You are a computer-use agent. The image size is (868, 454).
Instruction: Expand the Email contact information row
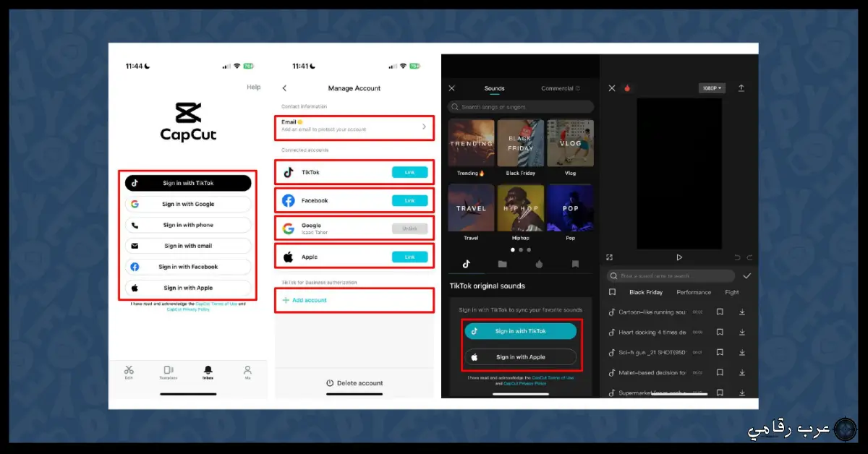(x=354, y=127)
